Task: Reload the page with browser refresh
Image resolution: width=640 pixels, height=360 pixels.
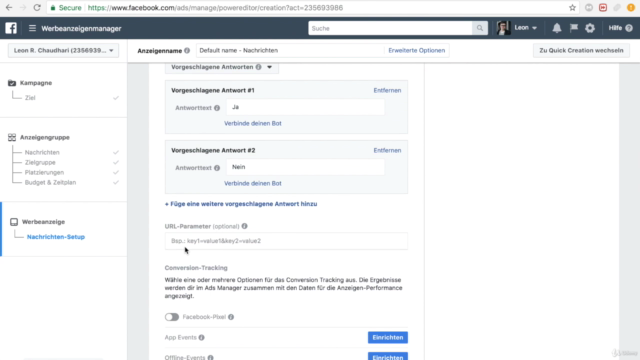Action: pyautogui.click(x=37, y=7)
